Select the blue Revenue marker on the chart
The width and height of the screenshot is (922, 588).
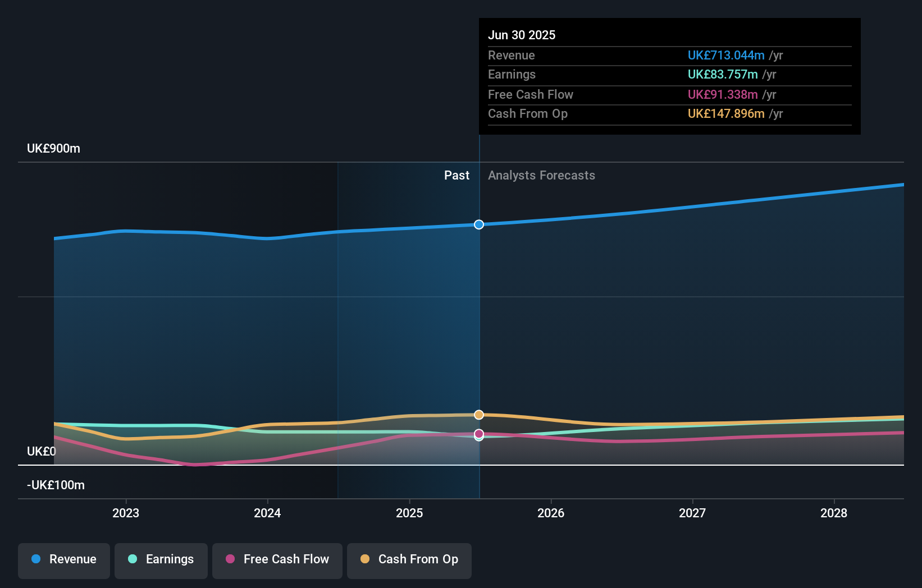click(478, 224)
